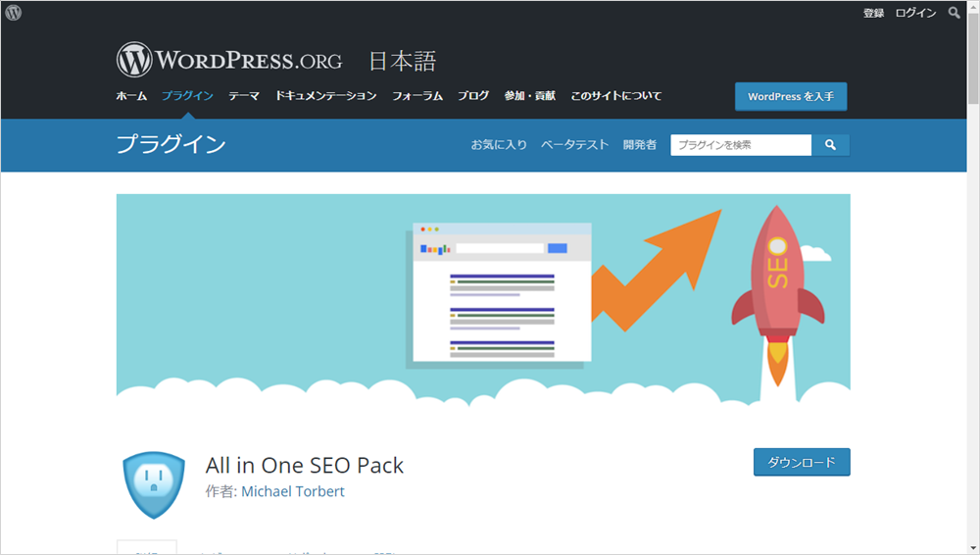Open the お気に入り link

(499, 145)
